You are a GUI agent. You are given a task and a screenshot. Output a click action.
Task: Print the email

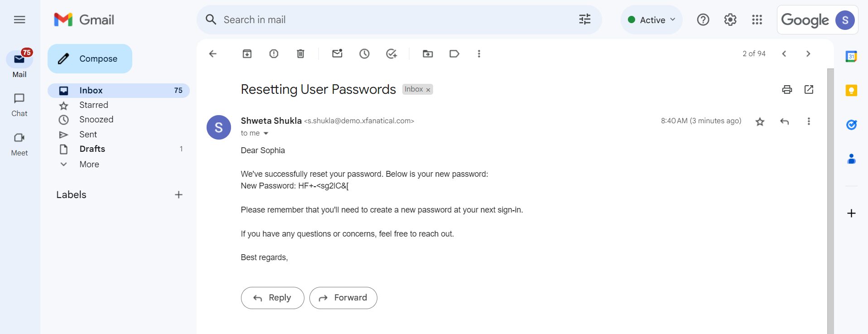tap(786, 89)
